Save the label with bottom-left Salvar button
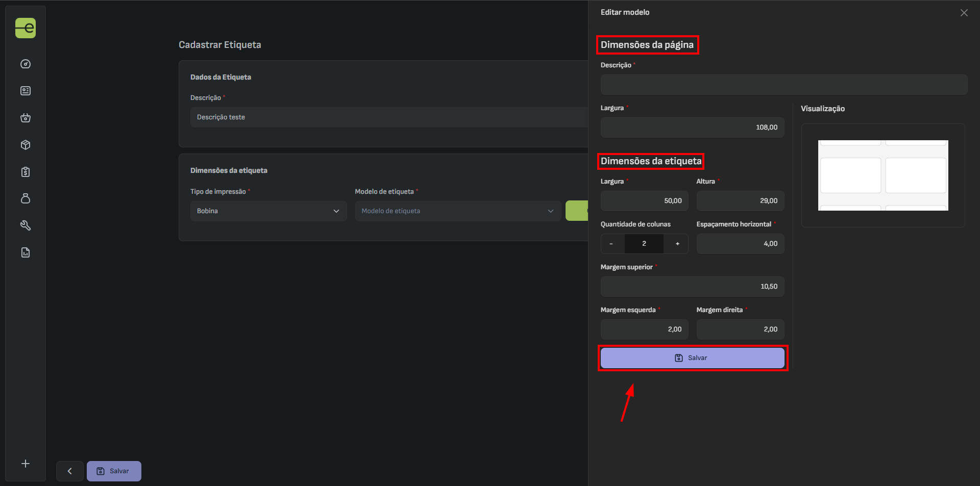Screen dimensions: 980x486 pos(114,471)
